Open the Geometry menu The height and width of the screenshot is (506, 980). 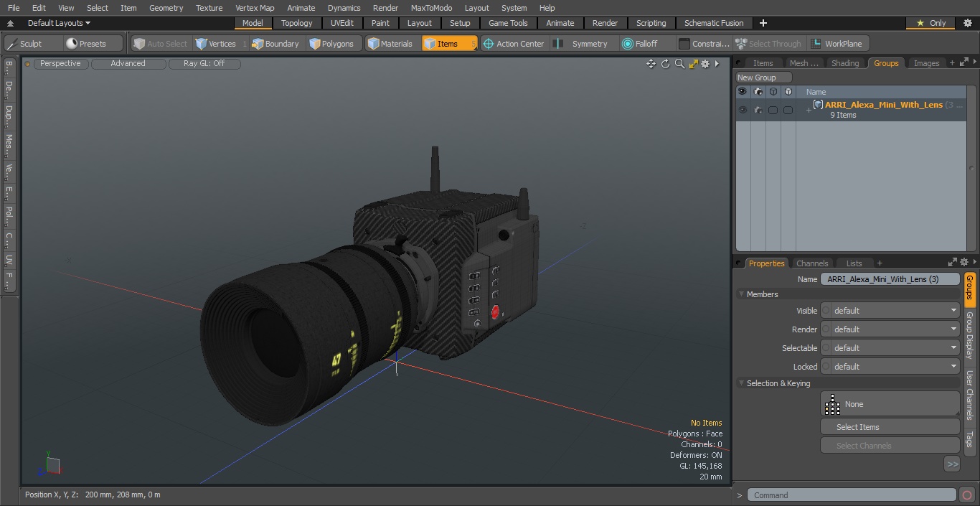pos(166,8)
